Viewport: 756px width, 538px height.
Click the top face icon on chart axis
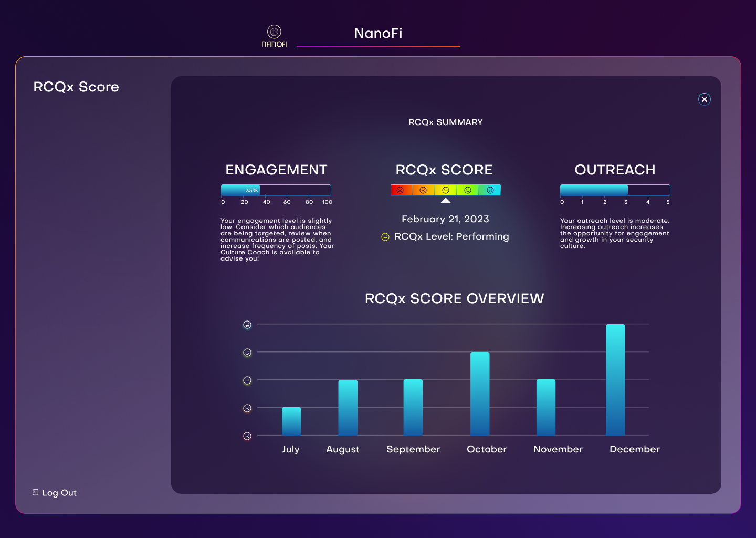(x=247, y=325)
